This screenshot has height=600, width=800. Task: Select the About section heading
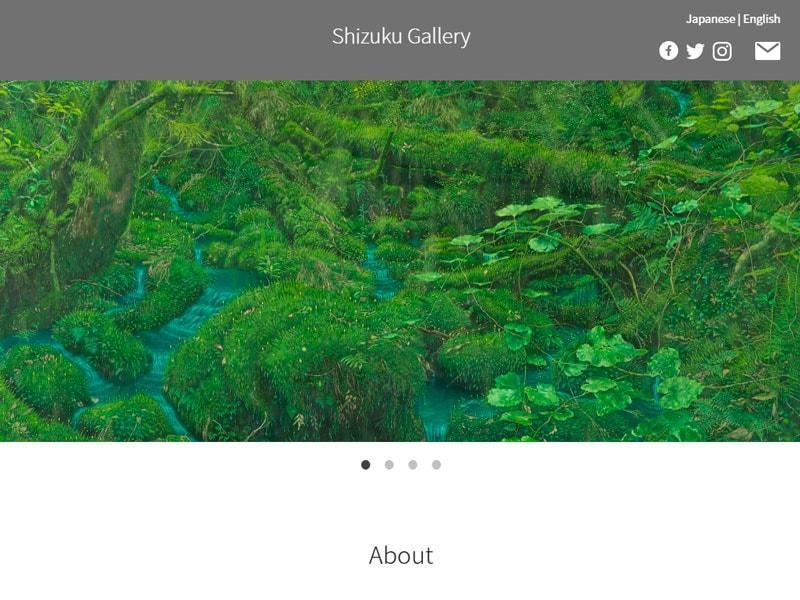(x=401, y=555)
